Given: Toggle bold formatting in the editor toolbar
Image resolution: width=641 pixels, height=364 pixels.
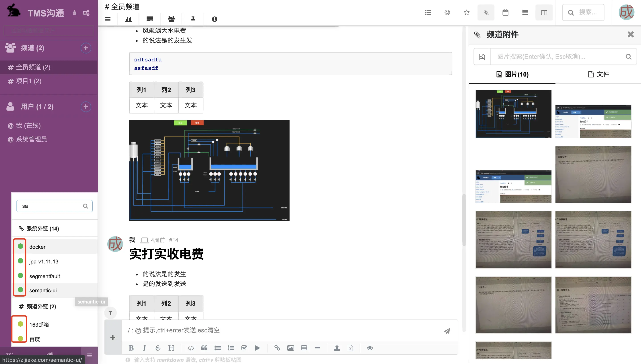Looking at the screenshot, I should pyautogui.click(x=131, y=348).
